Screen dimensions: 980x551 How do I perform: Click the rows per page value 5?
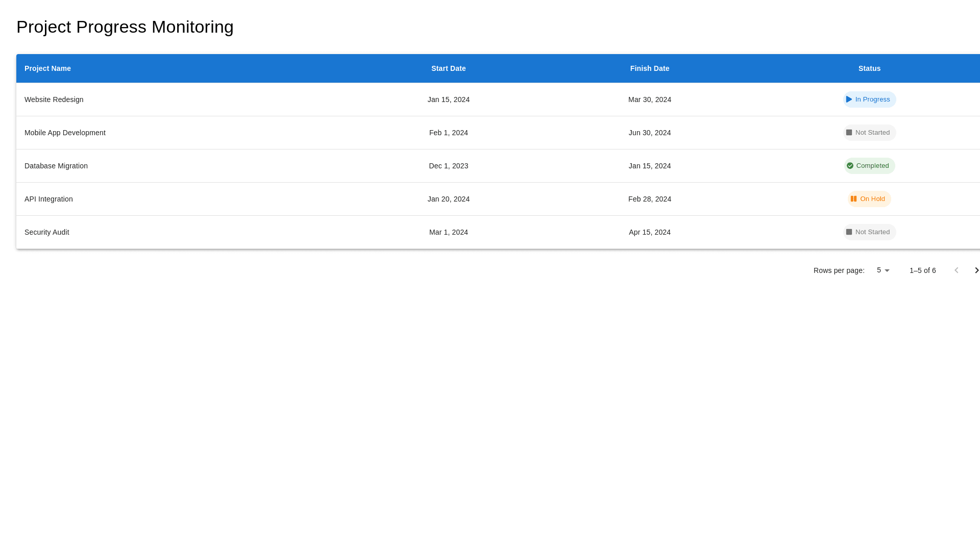[x=879, y=270]
